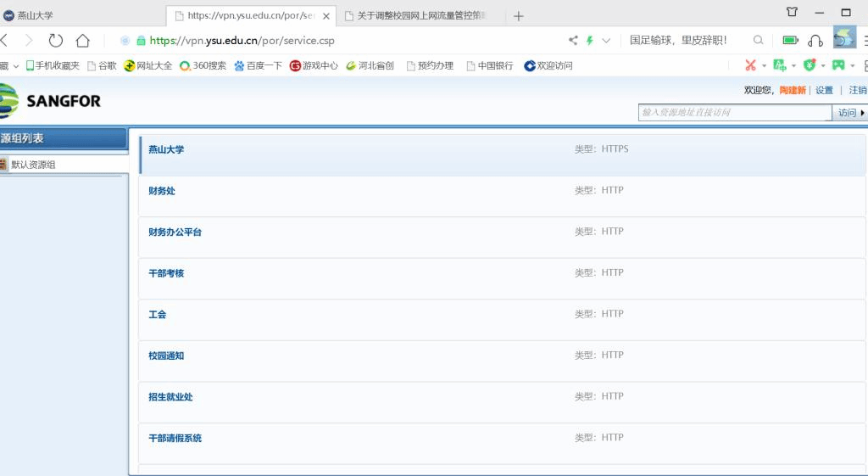The width and height of the screenshot is (868, 476).
Task: Click the resource address input field
Action: pos(734,112)
